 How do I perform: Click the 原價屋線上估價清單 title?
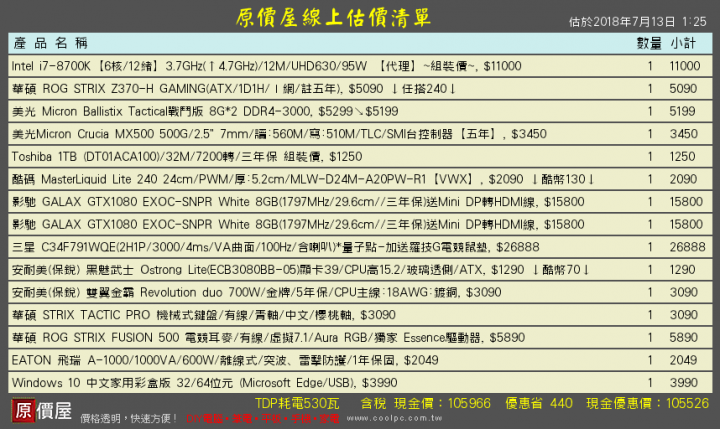(334, 18)
